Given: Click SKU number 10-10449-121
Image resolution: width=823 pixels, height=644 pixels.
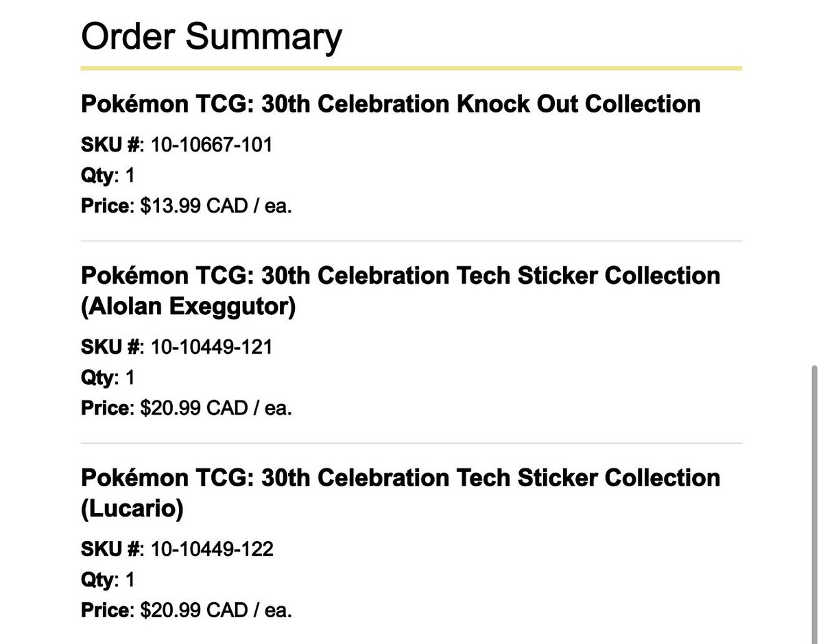Looking at the screenshot, I should pos(211,347).
